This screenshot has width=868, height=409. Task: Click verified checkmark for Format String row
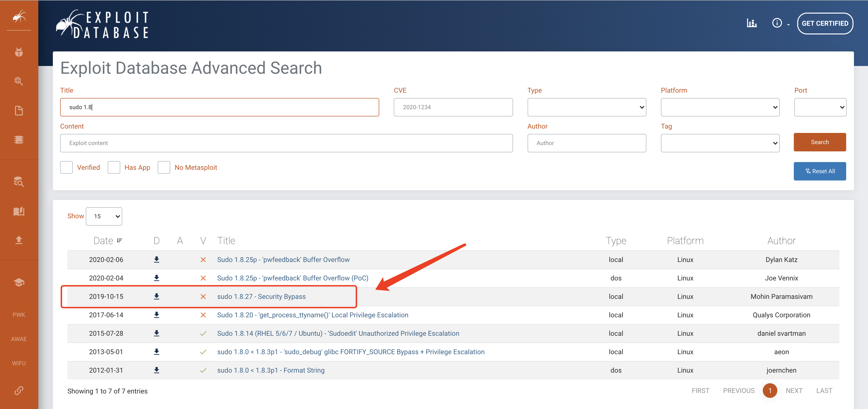pyautogui.click(x=203, y=370)
